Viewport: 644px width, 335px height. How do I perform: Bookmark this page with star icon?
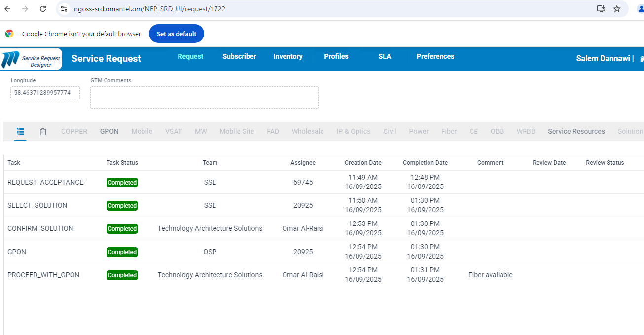[617, 9]
